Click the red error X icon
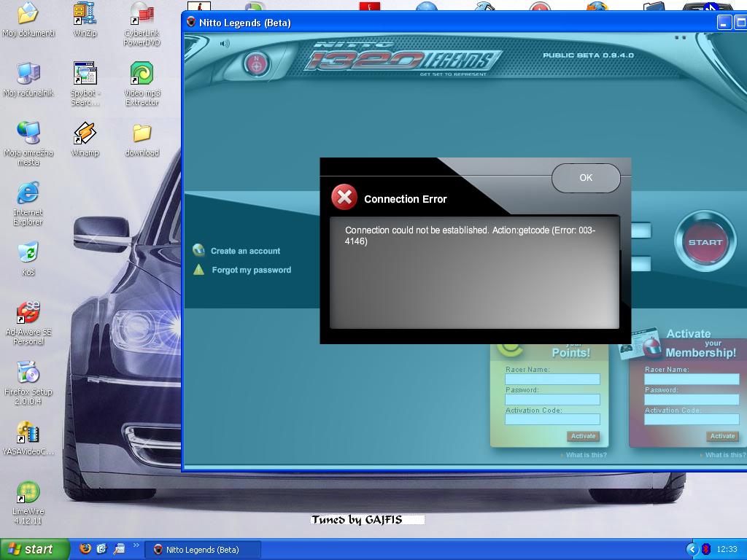Viewport: 747px width, 560px height. click(344, 197)
